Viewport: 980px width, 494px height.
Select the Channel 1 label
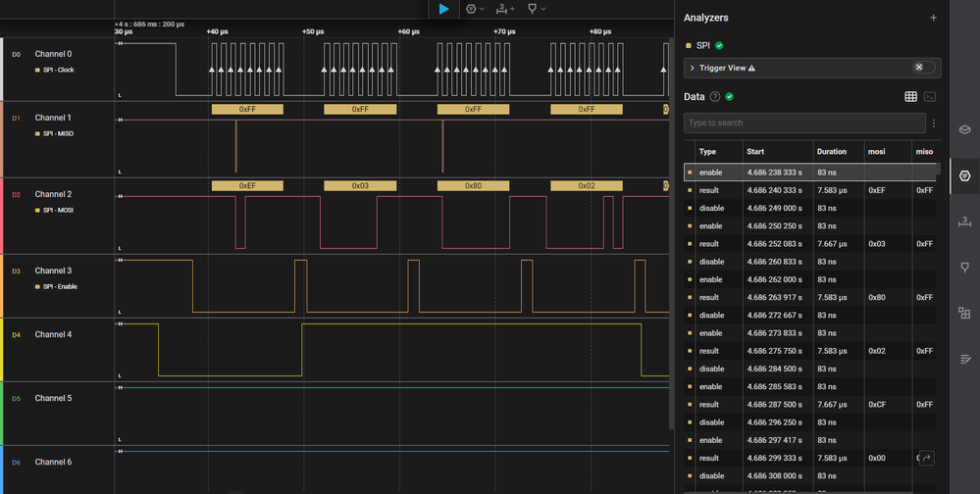[x=53, y=118]
